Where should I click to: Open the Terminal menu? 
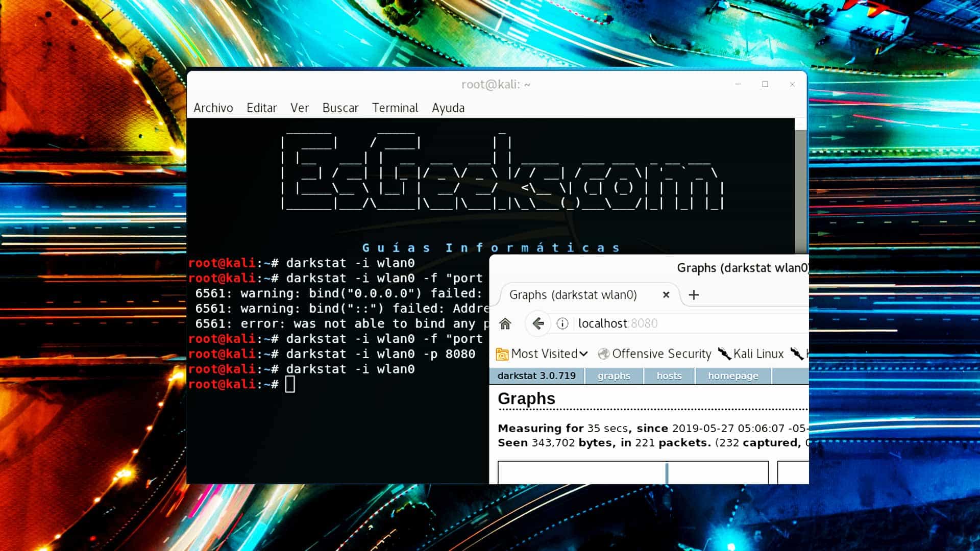point(395,108)
